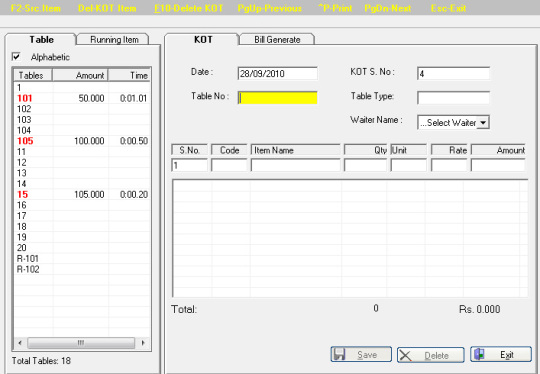The image size is (540, 374).
Task: Click amount 50.000 for table 101
Action: (91, 98)
